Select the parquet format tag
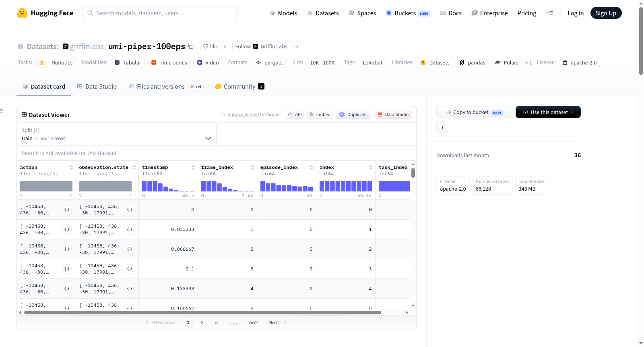The width and height of the screenshot is (644, 347). tap(269, 62)
